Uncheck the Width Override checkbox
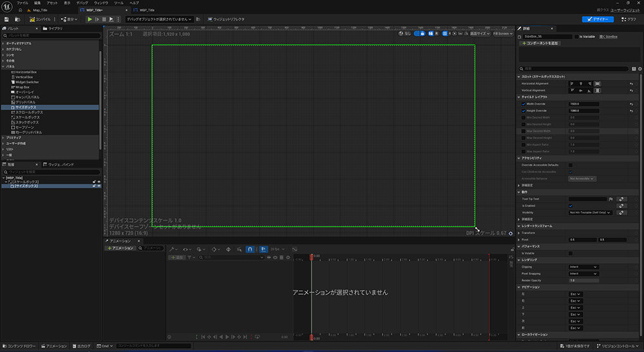 tap(524, 104)
